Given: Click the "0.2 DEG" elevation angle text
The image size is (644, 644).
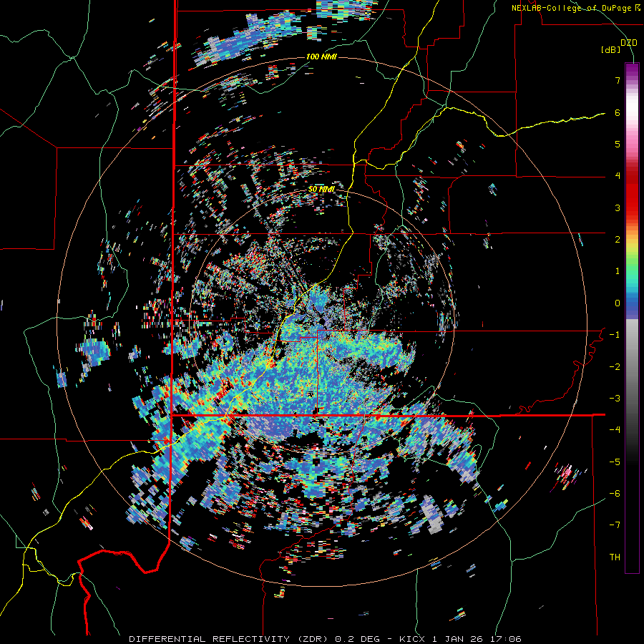Looking at the screenshot, I should 356,639.
